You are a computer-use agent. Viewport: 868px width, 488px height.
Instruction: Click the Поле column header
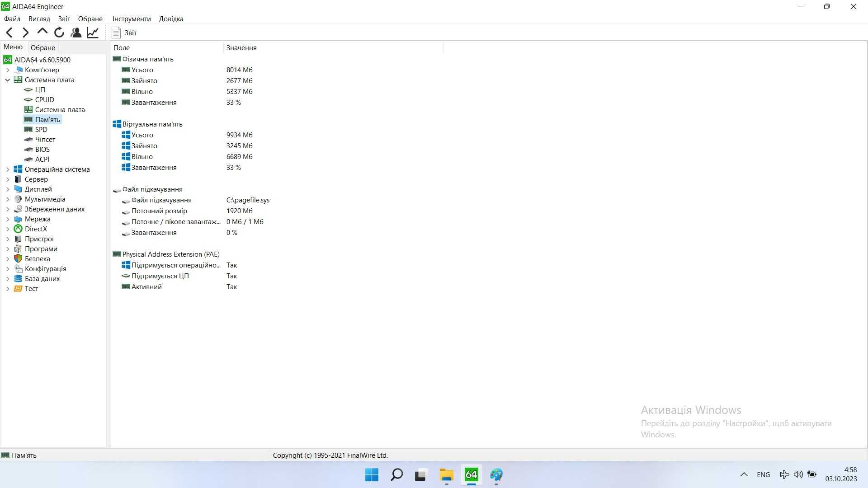[167, 48]
